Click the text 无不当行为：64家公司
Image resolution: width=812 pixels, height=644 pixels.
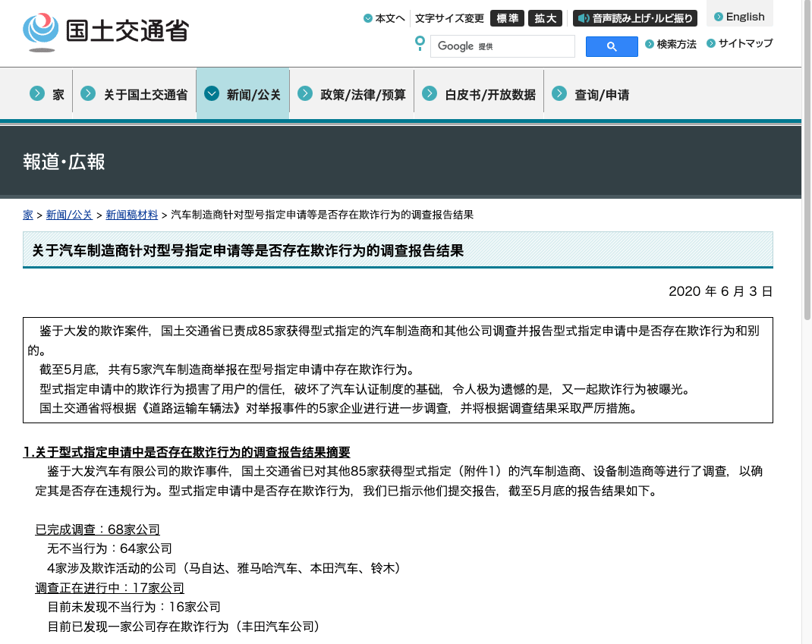109,548
